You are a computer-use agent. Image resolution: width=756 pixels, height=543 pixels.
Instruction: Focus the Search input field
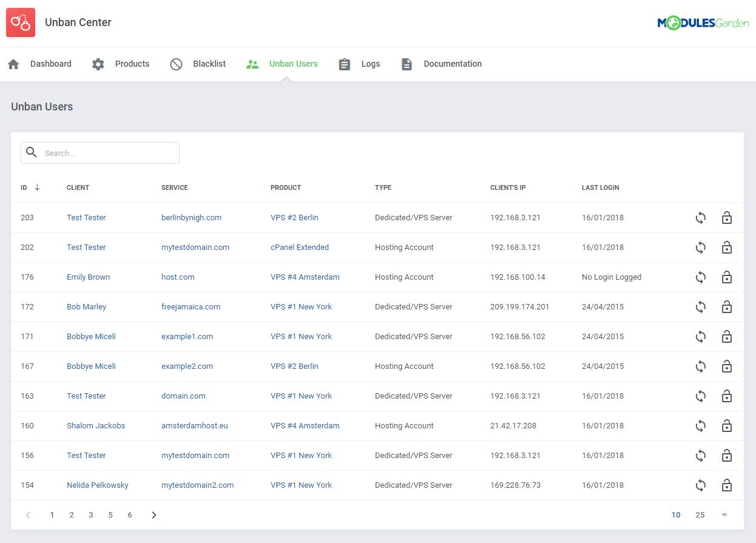click(x=100, y=153)
